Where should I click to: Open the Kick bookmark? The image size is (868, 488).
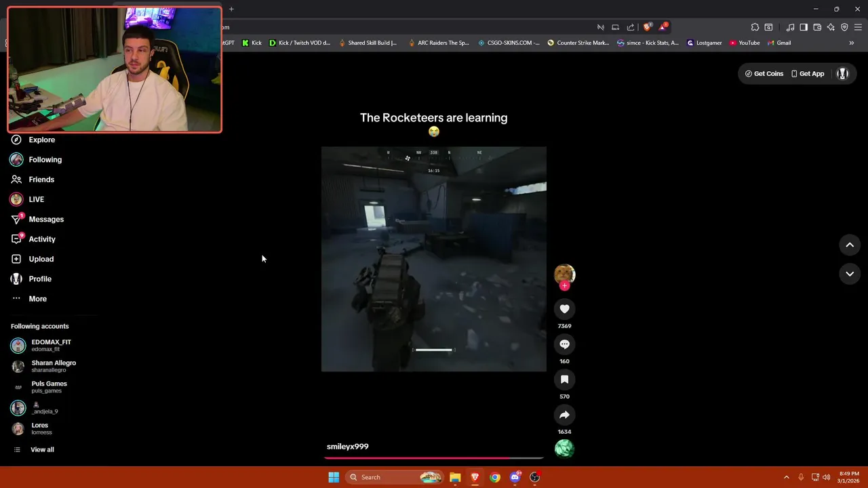point(252,43)
